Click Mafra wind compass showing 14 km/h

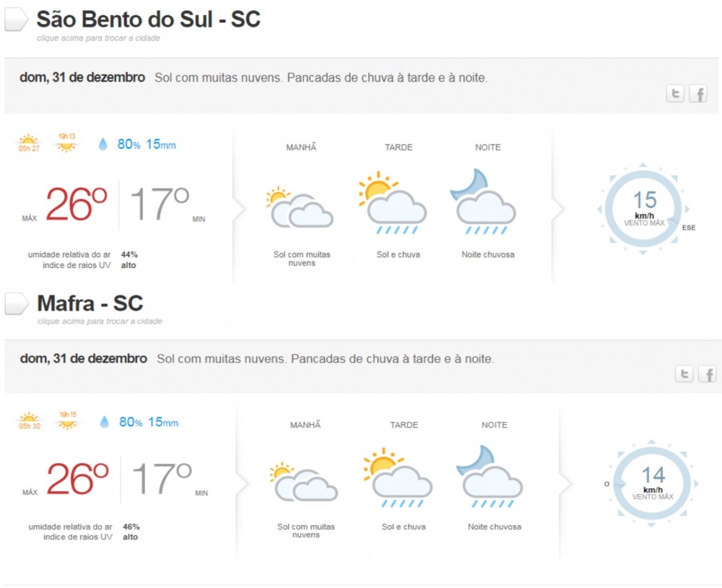(x=652, y=483)
